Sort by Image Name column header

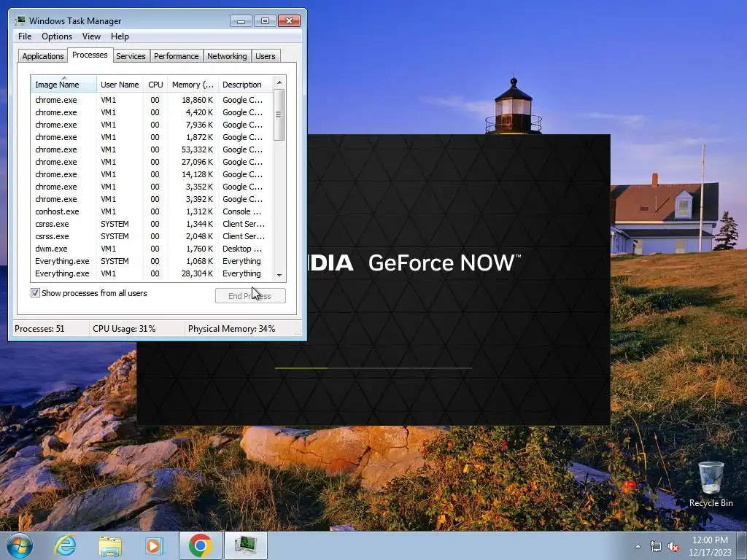coord(64,85)
